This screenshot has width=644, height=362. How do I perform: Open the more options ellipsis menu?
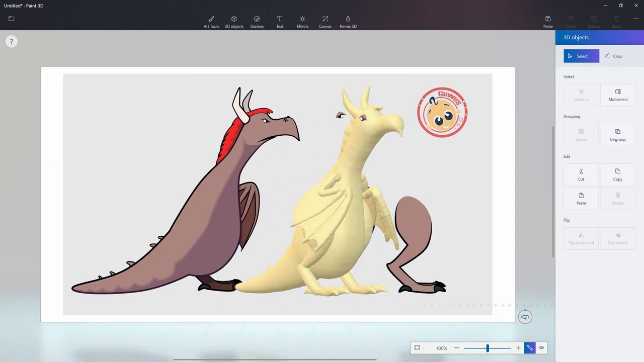(x=636, y=19)
